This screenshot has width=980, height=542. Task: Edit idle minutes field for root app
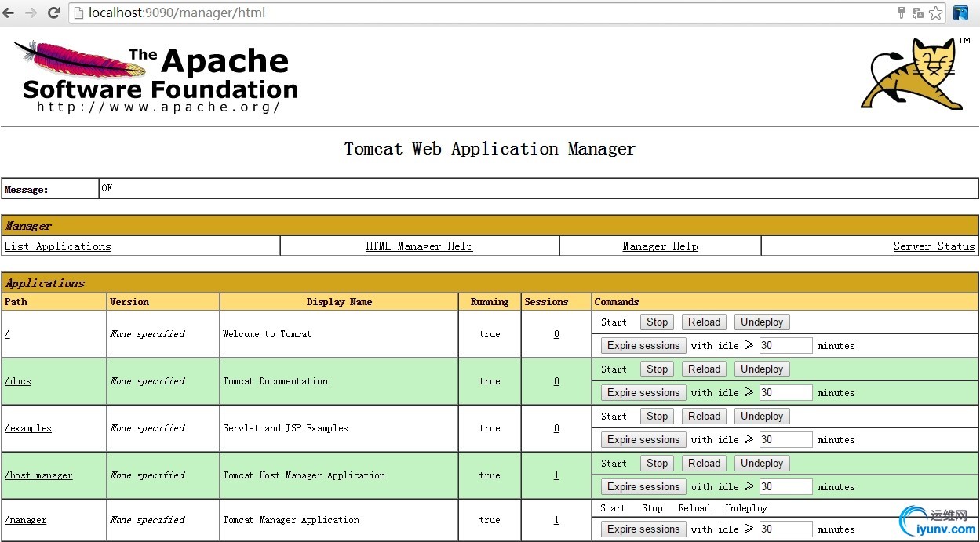coord(785,345)
